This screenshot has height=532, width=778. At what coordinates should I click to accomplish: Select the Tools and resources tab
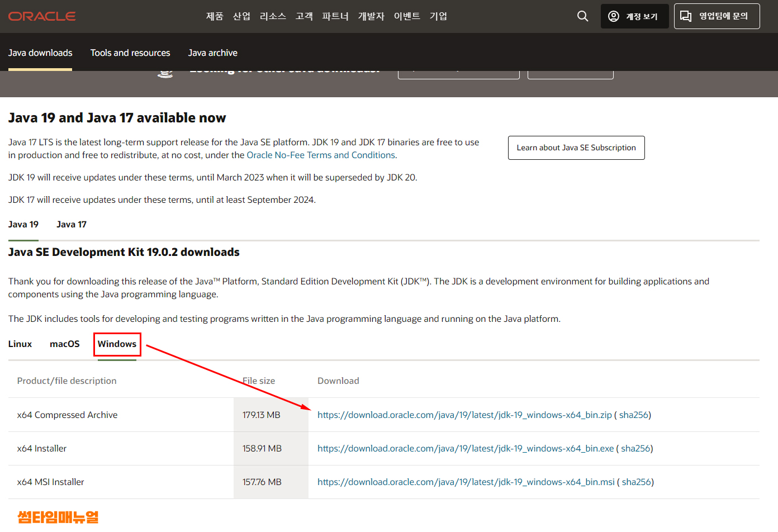click(130, 53)
